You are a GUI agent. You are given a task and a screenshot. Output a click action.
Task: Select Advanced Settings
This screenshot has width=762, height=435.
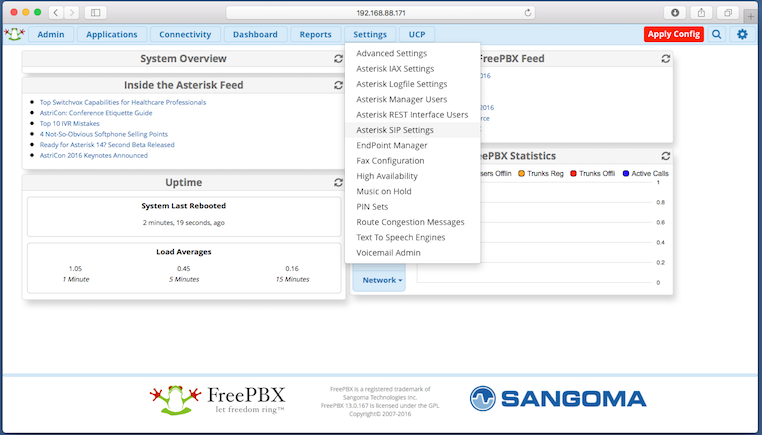coord(413,53)
